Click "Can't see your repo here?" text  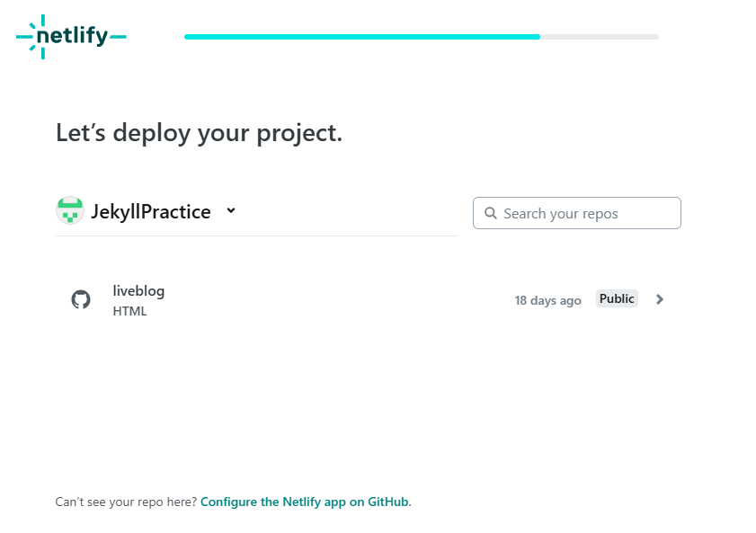(127, 502)
